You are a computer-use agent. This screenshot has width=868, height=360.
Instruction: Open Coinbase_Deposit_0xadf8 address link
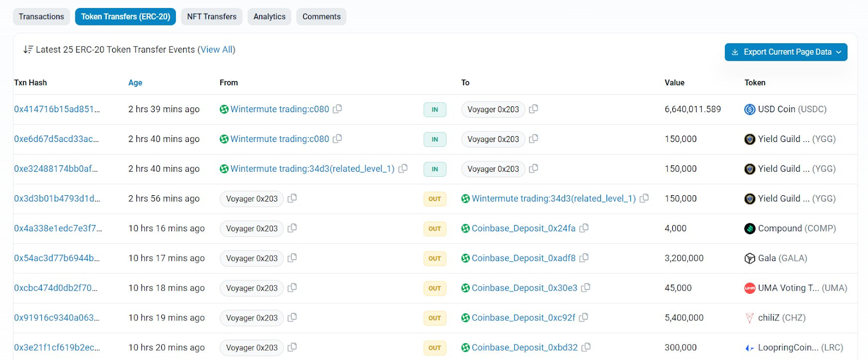[524, 258]
